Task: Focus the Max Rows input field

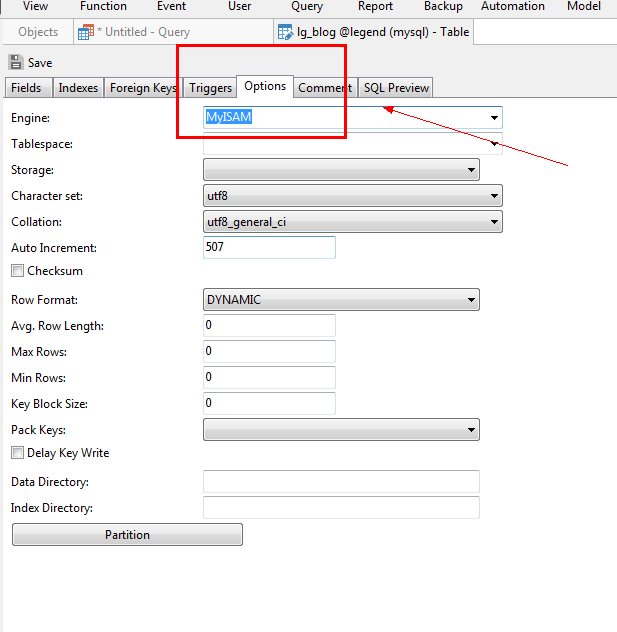Action: (x=269, y=352)
